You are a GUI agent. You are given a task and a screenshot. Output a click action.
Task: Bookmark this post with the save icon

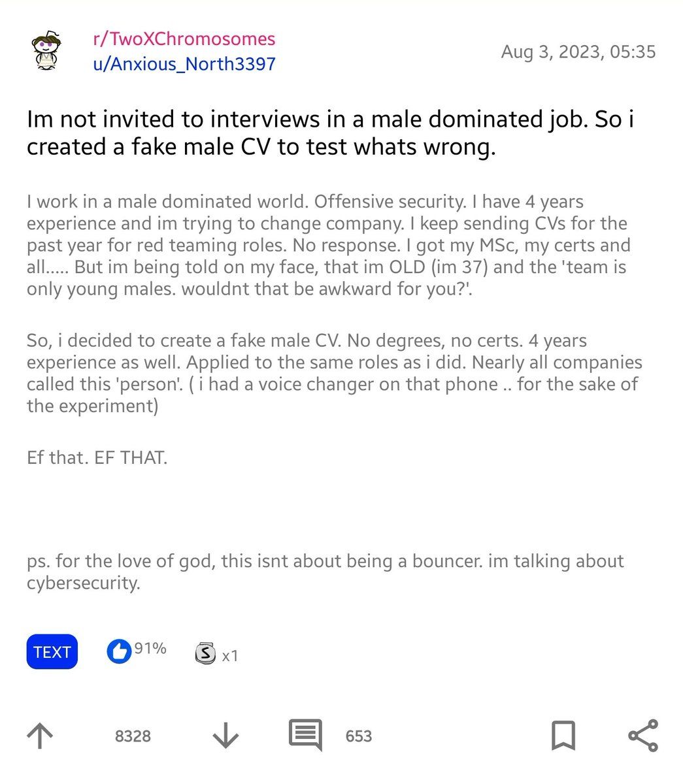point(563,736)
